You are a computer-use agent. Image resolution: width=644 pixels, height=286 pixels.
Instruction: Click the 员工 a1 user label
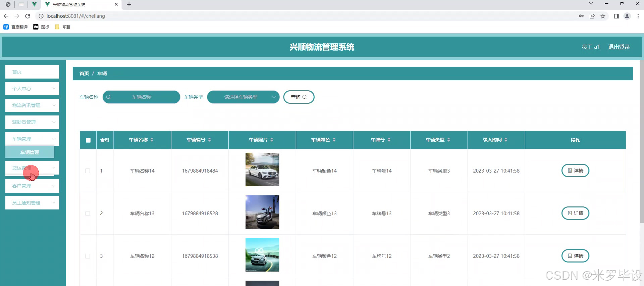click(x=590, y=47)
